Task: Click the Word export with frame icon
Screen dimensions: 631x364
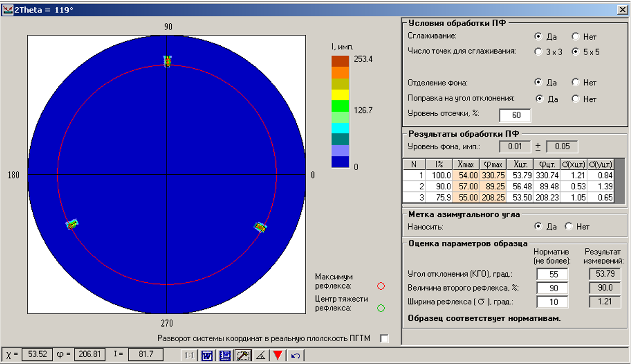Action: click(225, 356)
